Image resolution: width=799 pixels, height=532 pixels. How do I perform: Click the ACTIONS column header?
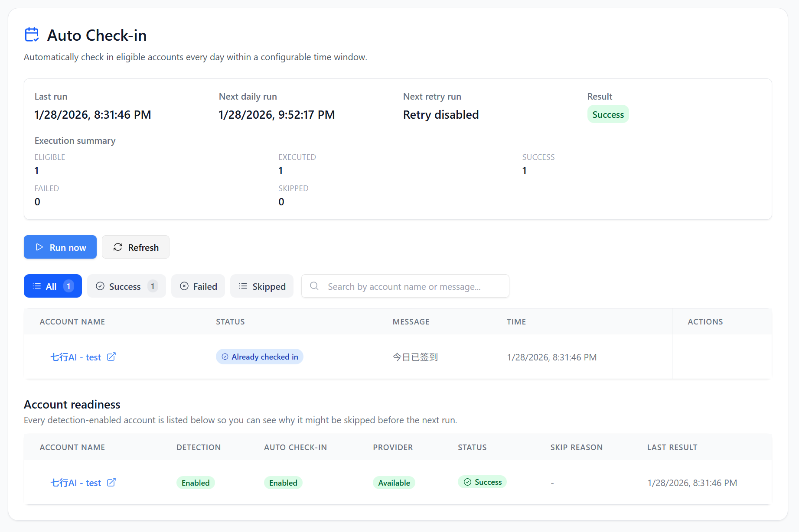click(x=705, y=321)
